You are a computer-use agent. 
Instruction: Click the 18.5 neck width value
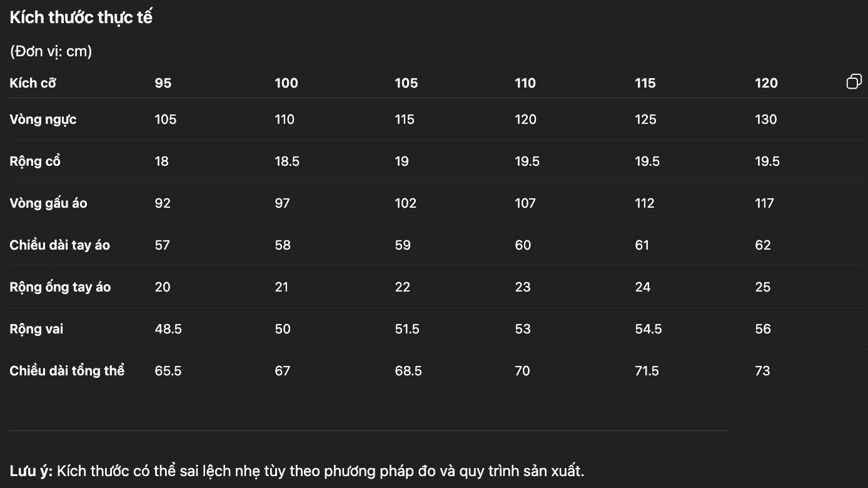pos(287,161)
